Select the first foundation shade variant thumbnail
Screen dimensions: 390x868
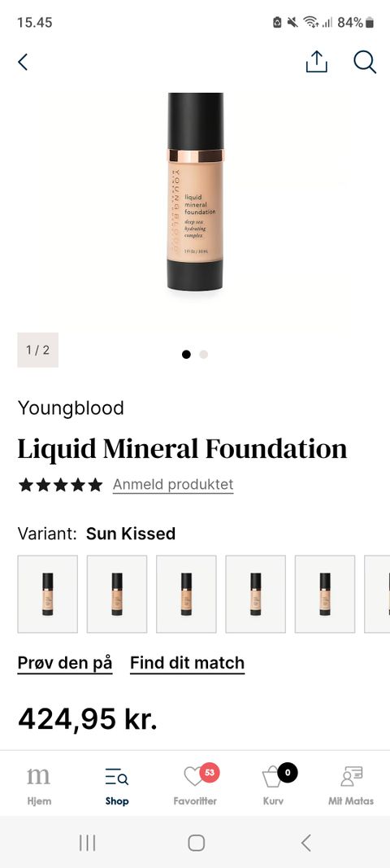tap(48, 594)
